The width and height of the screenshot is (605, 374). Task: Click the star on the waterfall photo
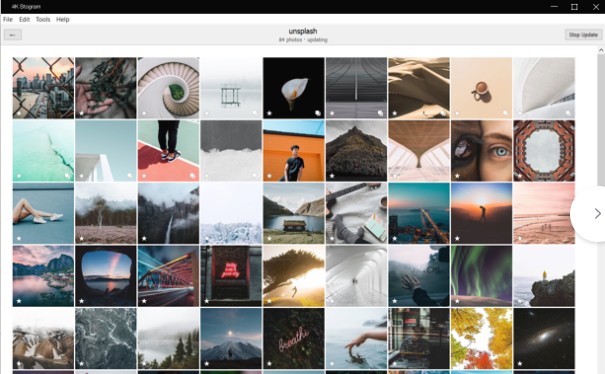click(x=144, y=239)
